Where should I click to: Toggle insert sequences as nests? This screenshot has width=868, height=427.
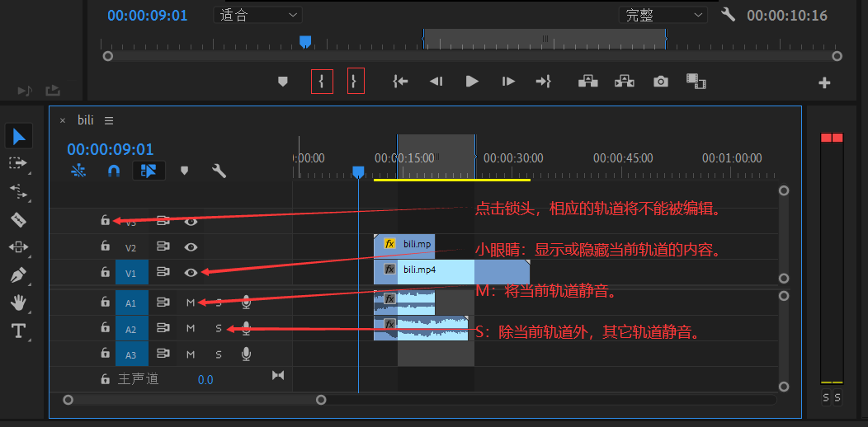tap(78, 171)
